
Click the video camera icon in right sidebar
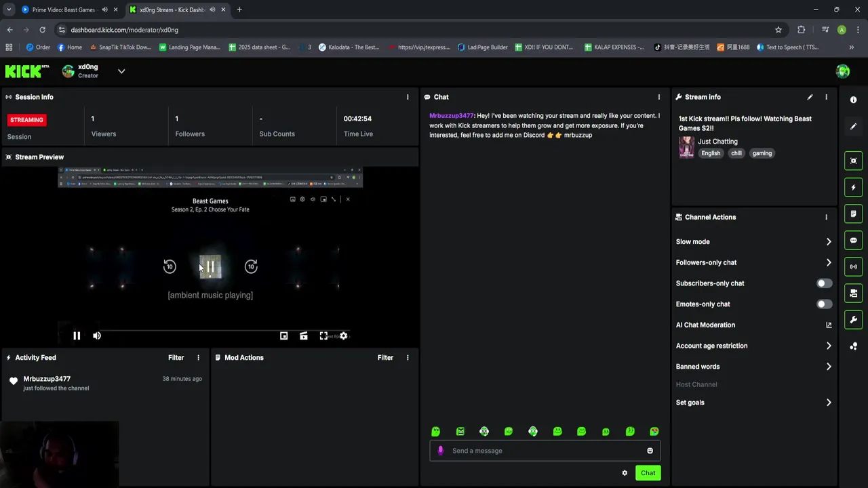tap(853, 293)
